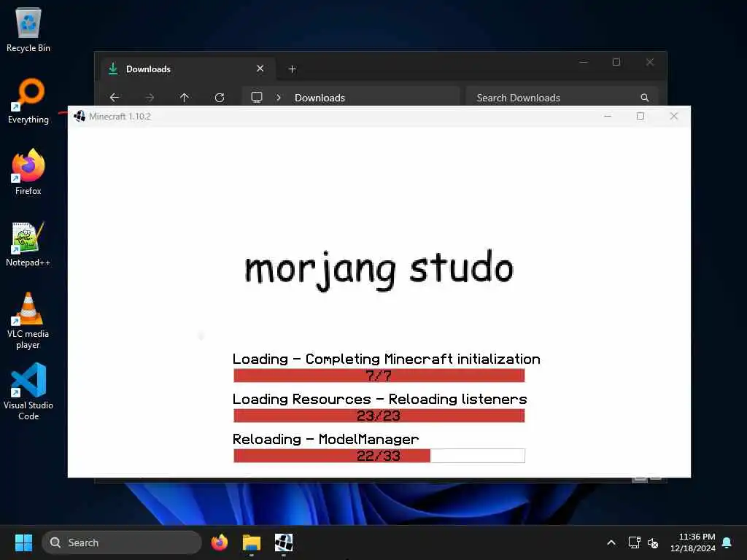Image resolution: width=747 pixels, height=560 pixels.
Task: Refresh the Downloads folder view
Action: tap(220, 98)
